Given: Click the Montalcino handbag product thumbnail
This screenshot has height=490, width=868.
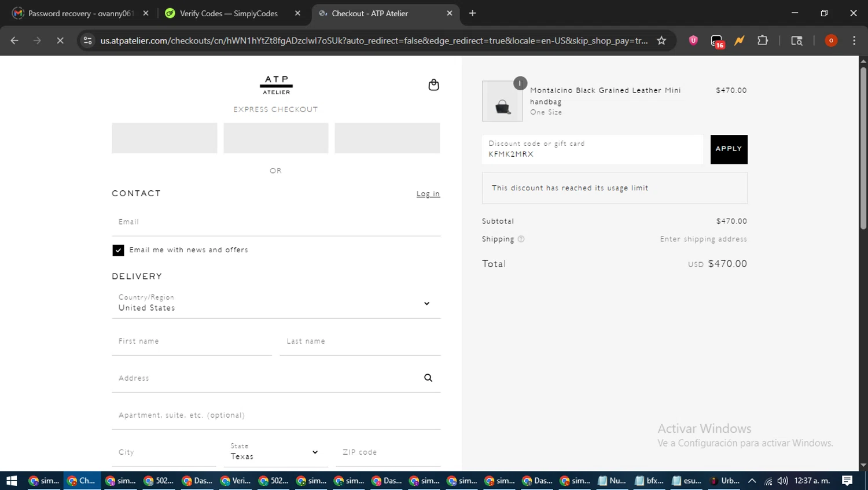Looking at the screenshot, I should (502, 101).
